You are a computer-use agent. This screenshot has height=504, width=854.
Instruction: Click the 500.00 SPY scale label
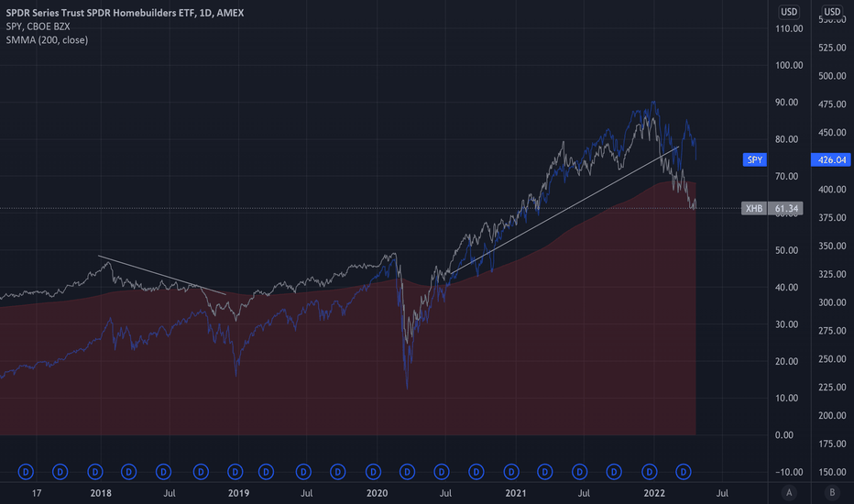pos(832,76)
